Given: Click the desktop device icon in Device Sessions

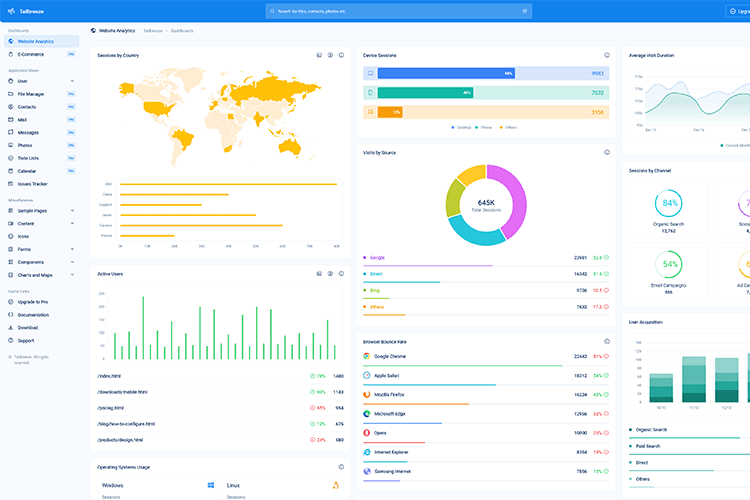Looking at the screenshot, I should pyautogui.click(x=370, y=73).
